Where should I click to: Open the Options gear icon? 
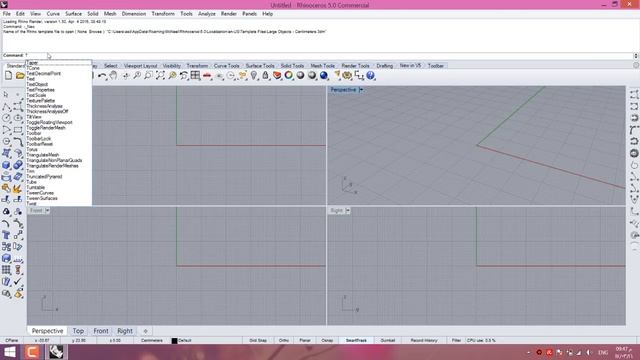click(347, 76)
